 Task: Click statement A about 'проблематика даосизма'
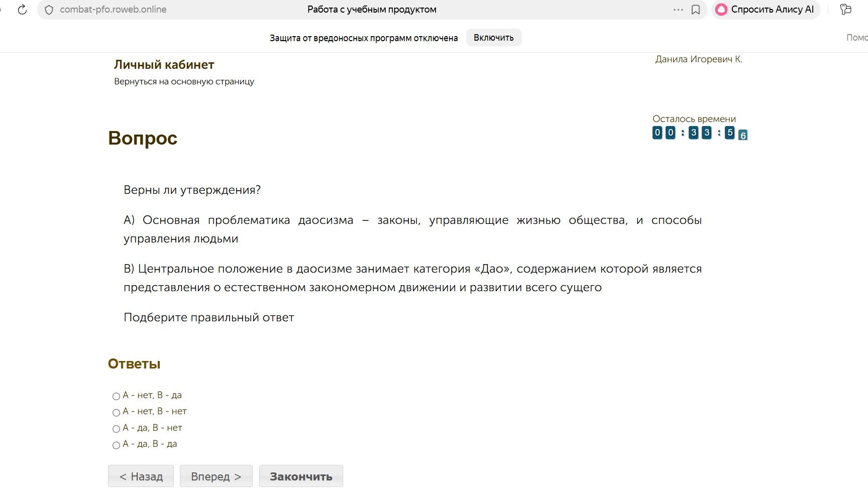pyautogui.click(x=412, y=229)
